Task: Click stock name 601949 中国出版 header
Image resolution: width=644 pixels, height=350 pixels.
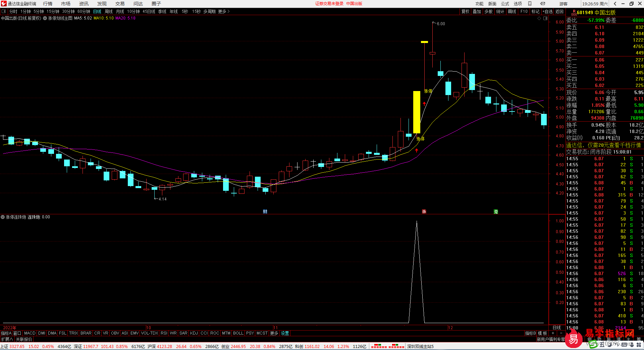Action: [x=596, y=12]
